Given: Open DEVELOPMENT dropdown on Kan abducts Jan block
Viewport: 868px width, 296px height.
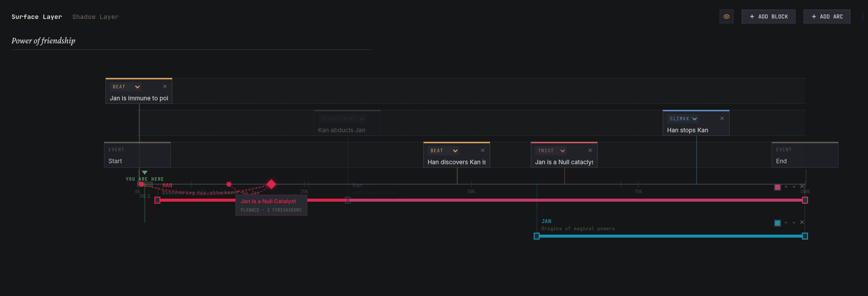Looking at the screenshot, I should pos(342,119).
